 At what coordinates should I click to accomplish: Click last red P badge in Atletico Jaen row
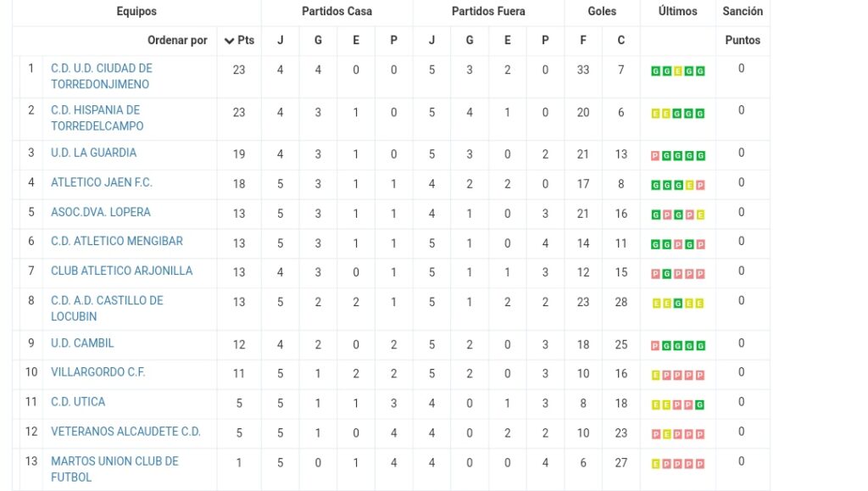(700, 186)
